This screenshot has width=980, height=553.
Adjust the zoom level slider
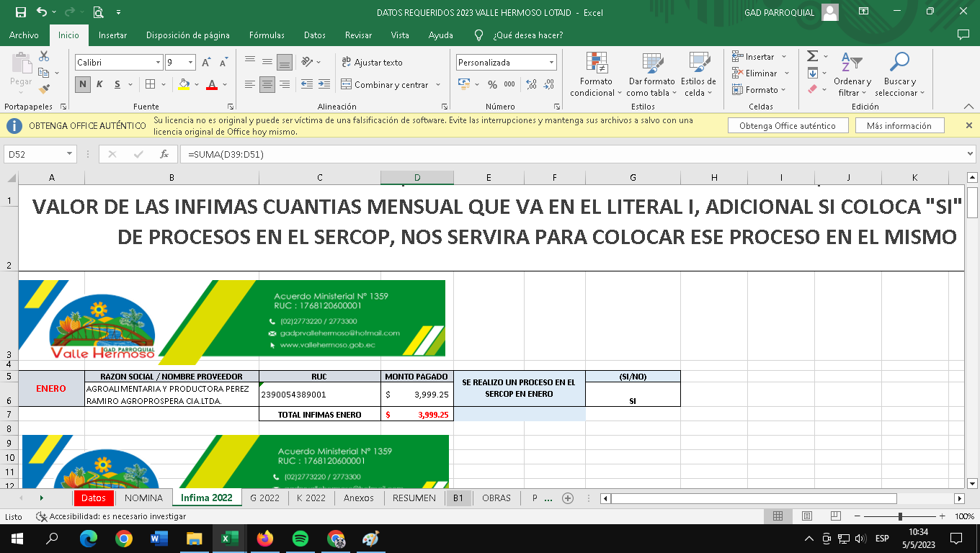900,516
